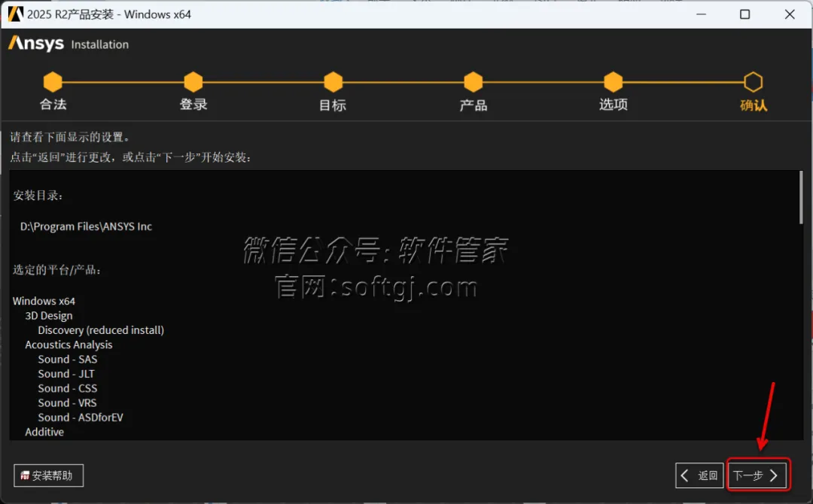This screenshot has height=504, width=813.
Task: Click the Sound - VRS row
Action: pyautogui.click(x=68, y=402)
